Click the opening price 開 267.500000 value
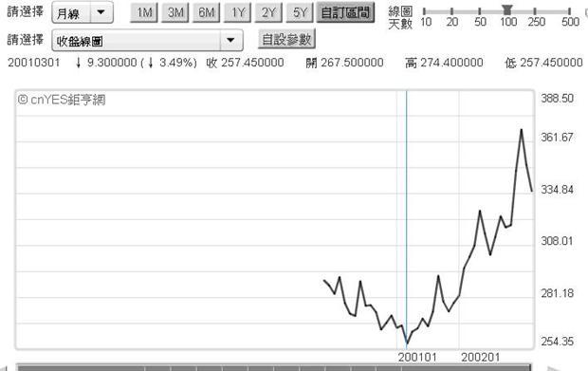Viewport: 588px width, 371px height. (344, 63)
